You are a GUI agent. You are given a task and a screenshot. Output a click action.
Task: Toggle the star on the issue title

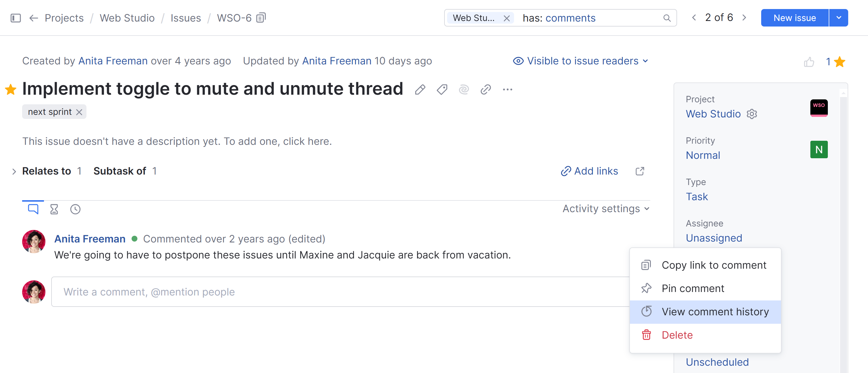(x=10, y=90)
